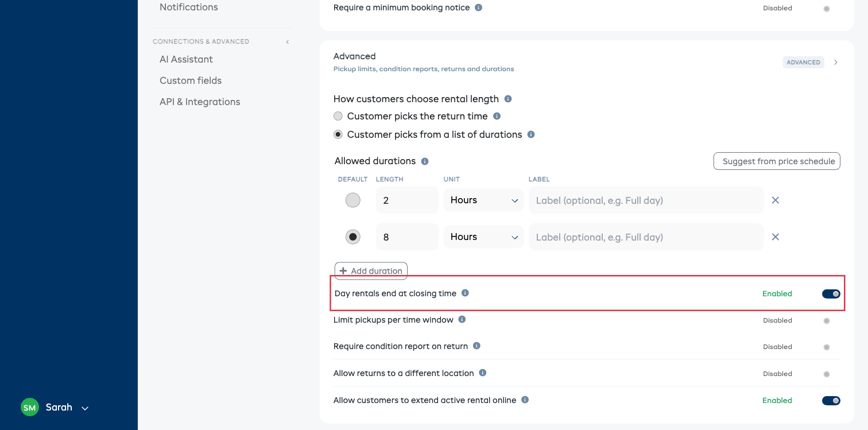Click the ADVANCED badge

[804, 62]
